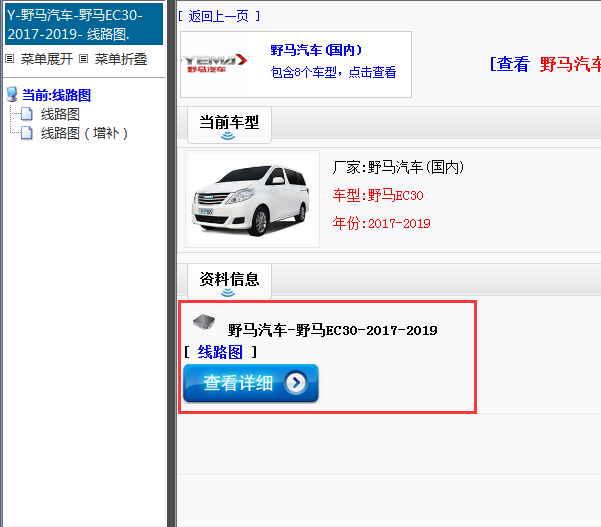Click the 菜单展开 expand-menu icon

click(10, 59)
